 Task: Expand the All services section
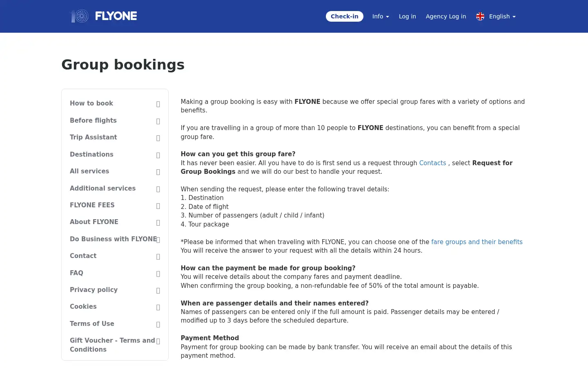[115, 171]
